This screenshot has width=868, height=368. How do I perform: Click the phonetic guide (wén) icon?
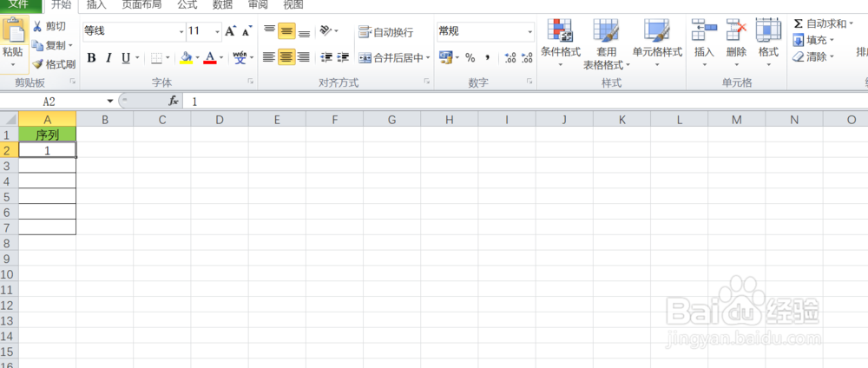pyautogui.click(x=240, y=57)
